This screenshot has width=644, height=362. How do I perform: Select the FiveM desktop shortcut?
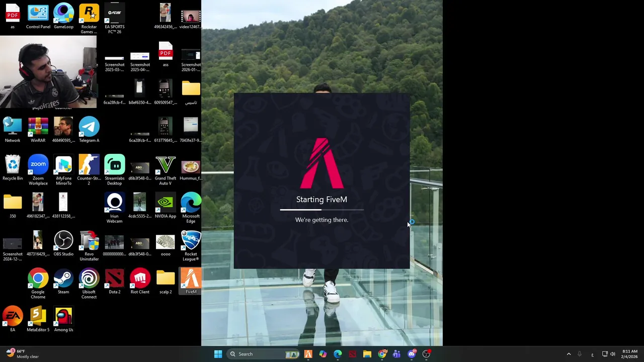tap(191, 281)
